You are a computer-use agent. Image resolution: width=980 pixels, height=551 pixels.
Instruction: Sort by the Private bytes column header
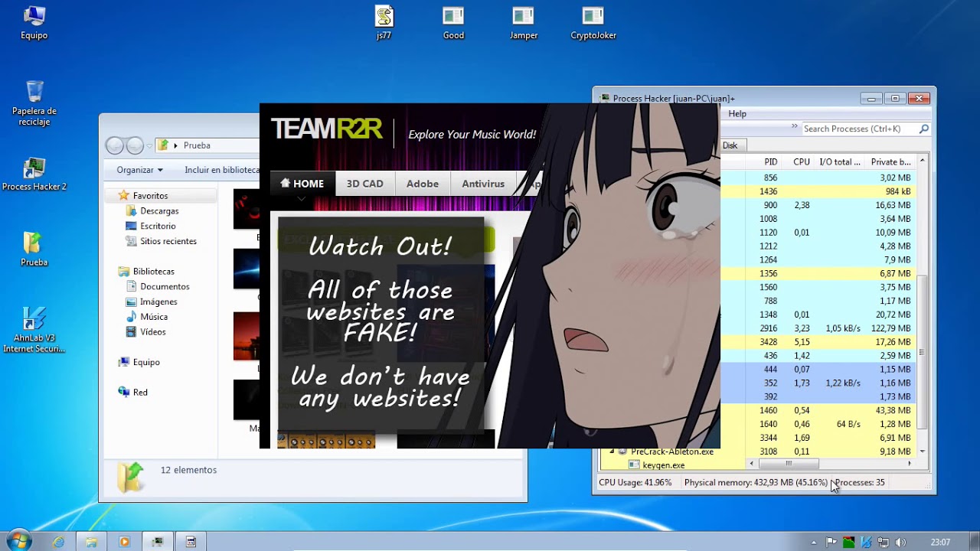[890, 162]
